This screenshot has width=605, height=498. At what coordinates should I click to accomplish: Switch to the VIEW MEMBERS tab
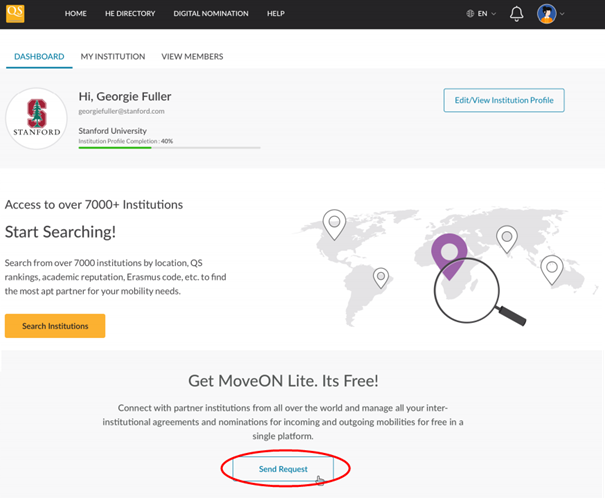(192, 57)
